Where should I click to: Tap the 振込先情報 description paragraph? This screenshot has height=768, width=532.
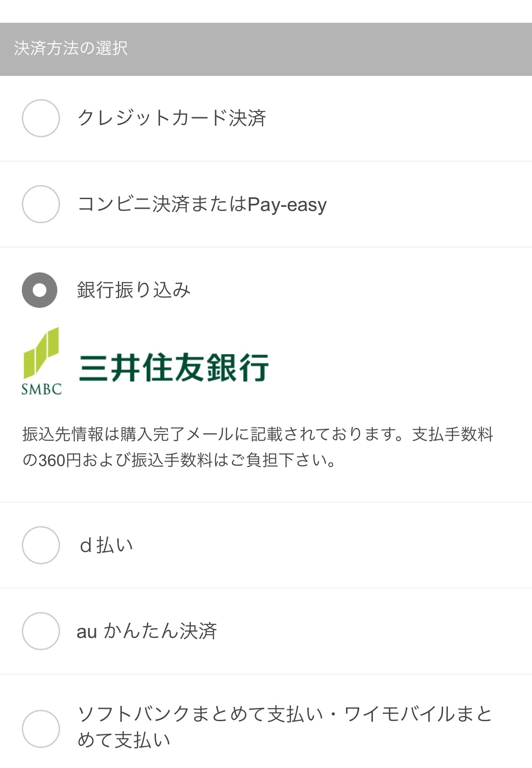click(258, 447)
